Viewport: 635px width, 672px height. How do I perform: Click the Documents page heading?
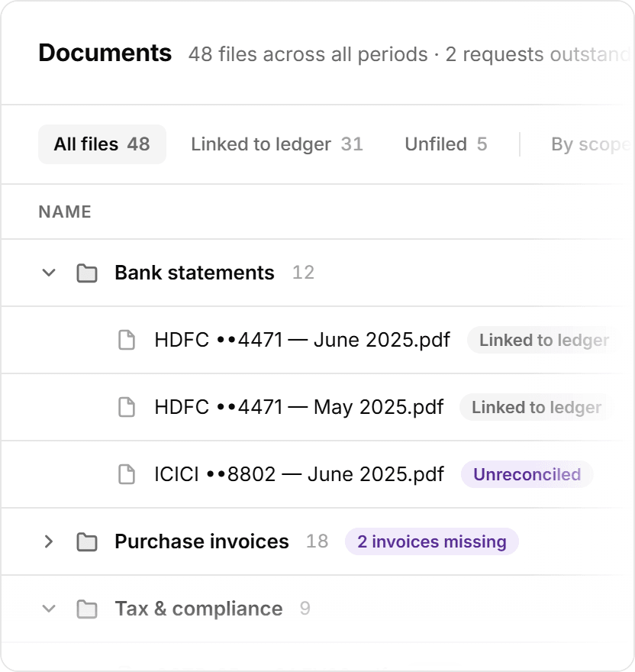coord(105,53)
